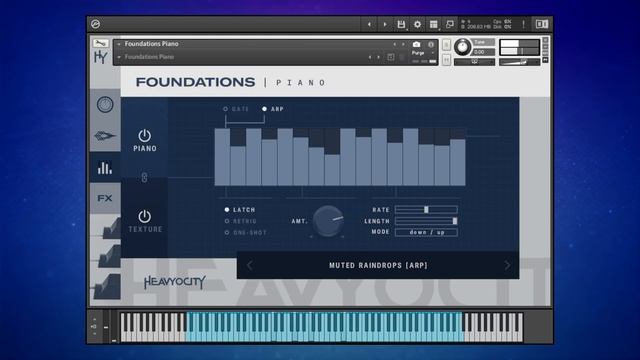Click the keyboard pitch wheel strip
The image size is (640, 360).
(106, 327)
